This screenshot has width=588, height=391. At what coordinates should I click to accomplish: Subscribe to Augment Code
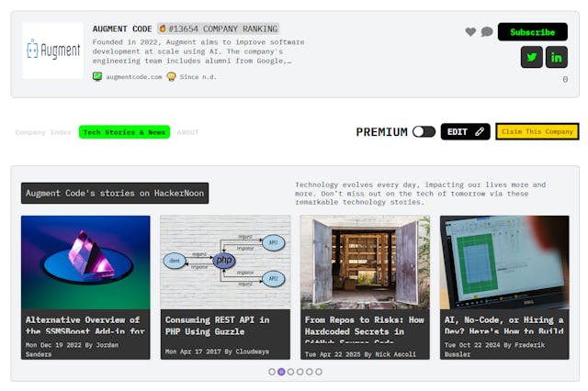[533, 32]
